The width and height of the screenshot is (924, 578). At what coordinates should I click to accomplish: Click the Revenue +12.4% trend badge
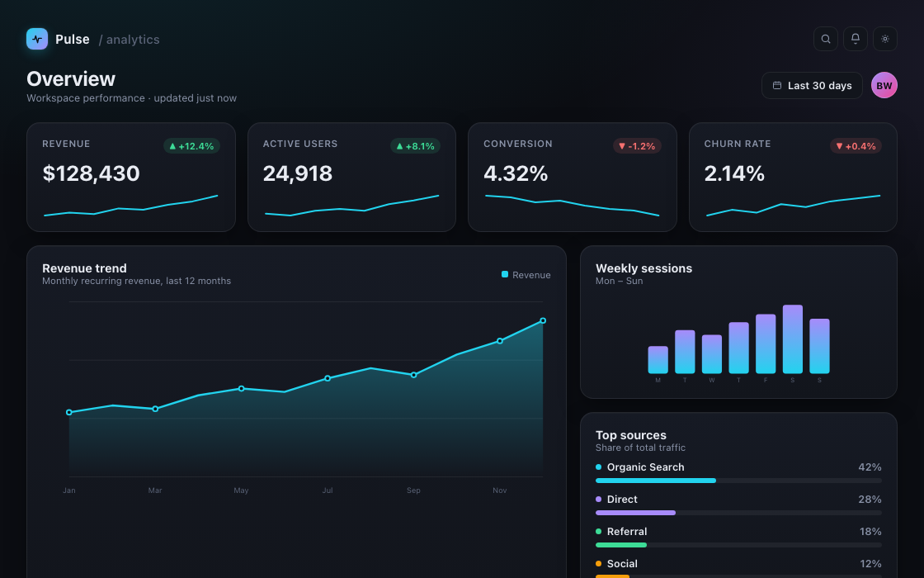coord(191,146)
